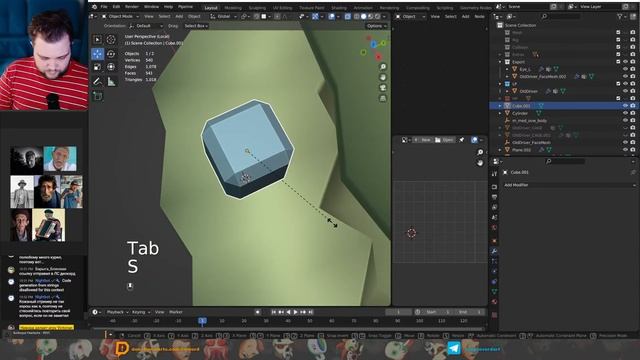The image size is (640, 360).
Task: Click the viewport zoom magnifier icon
Action: (383, 67)
